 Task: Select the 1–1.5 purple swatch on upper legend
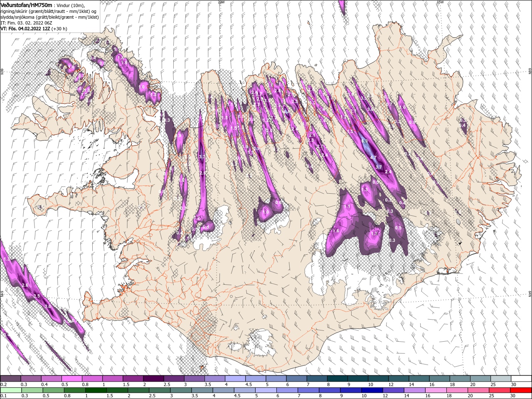(x=113, y=379)
